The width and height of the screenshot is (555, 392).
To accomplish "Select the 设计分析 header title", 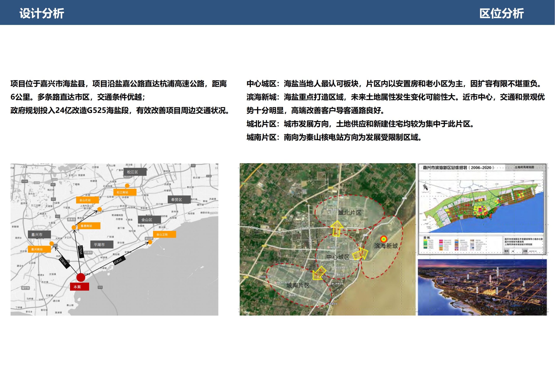I will (42, 13).
